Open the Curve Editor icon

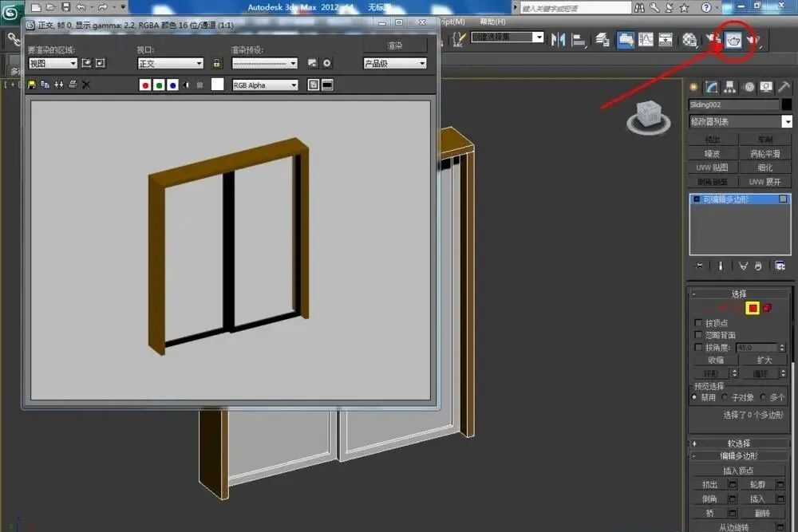tap(646, 40)
